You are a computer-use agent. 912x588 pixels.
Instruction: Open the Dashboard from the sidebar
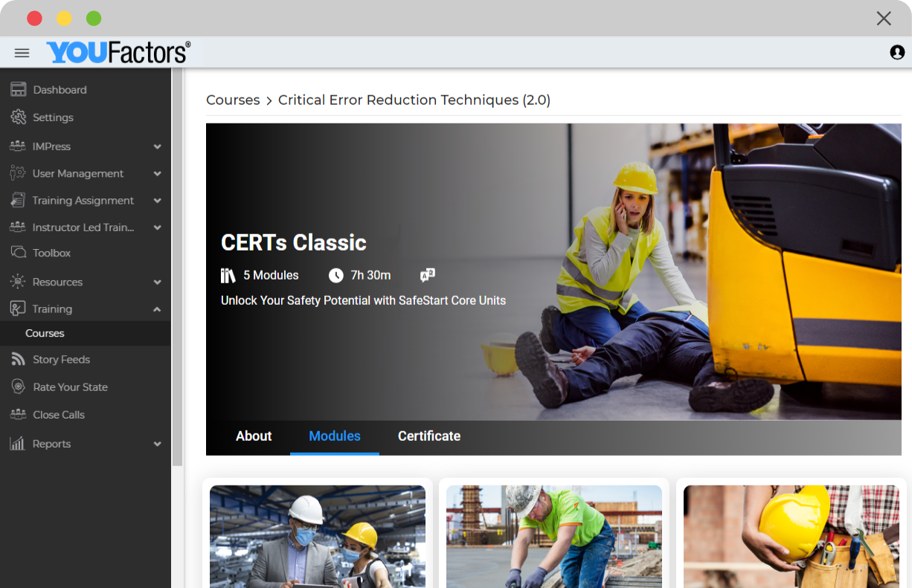tap(60, 89)
